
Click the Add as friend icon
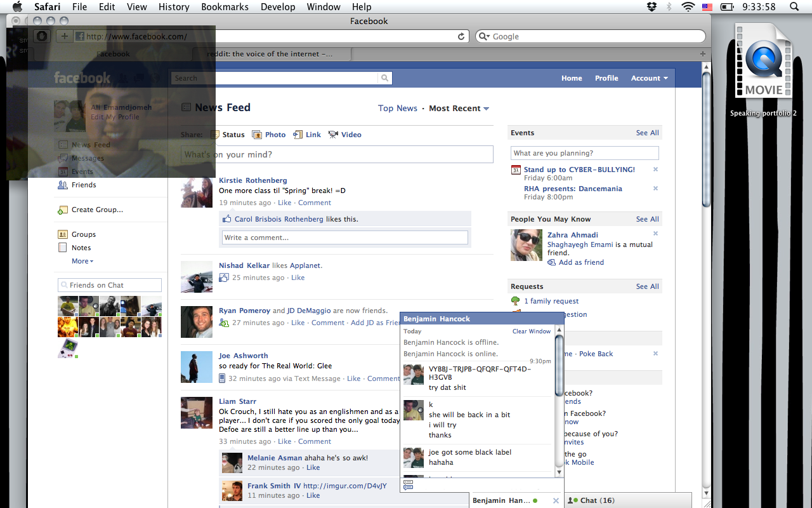(x=551, y=262)
